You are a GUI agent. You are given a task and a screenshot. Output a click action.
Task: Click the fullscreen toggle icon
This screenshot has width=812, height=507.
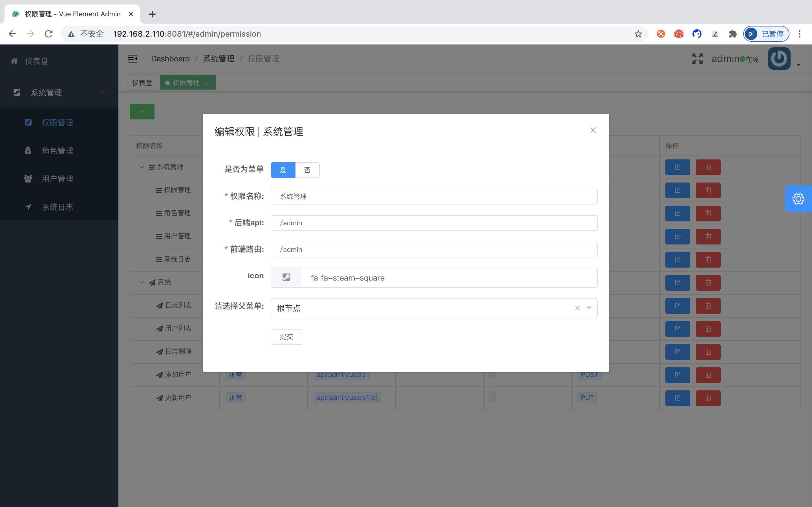click(697, 59)
